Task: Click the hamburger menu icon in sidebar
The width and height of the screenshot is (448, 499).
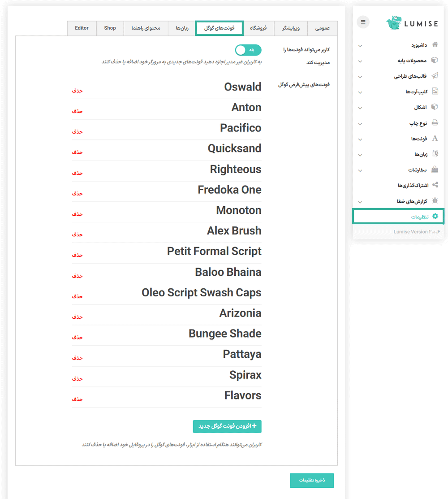Action: [x=363, y=22]
